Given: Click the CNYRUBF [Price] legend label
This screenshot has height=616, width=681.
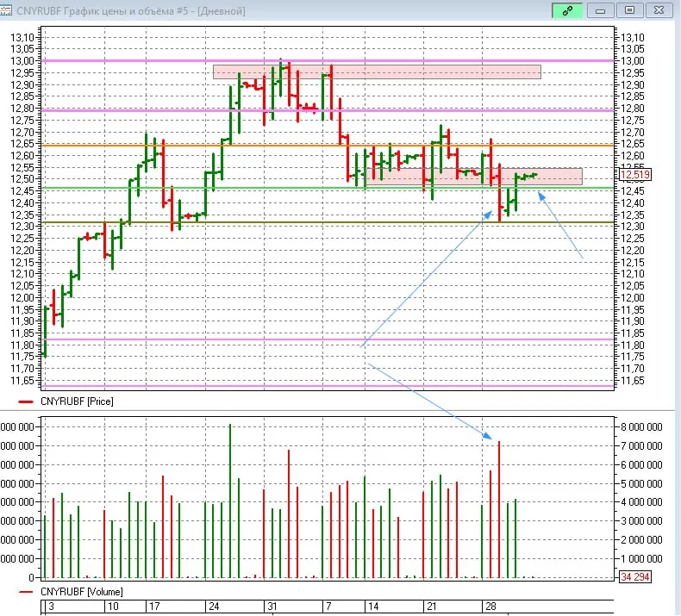Looking at the screenshot, I should click(x=77, y=401).
